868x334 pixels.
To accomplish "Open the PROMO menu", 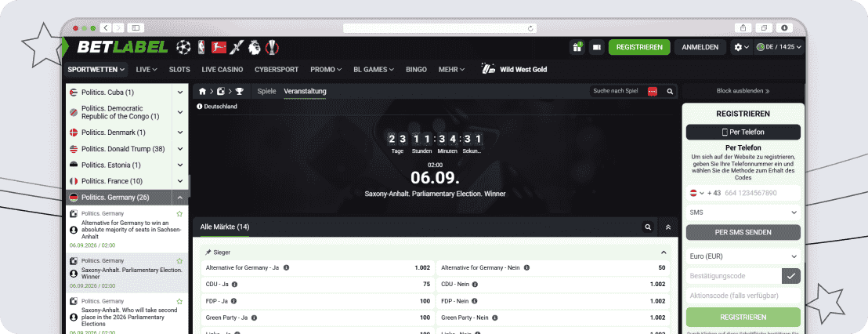I will (326, 70).
